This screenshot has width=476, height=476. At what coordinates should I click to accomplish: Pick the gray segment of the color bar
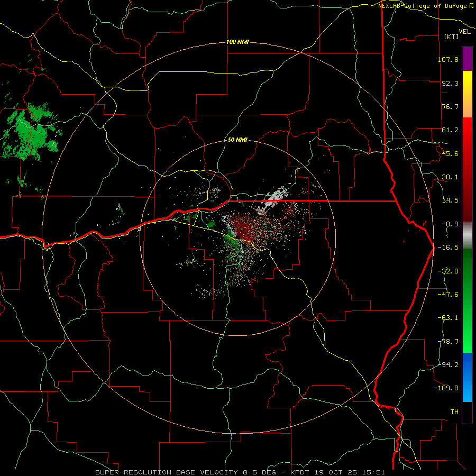point(467,235)
